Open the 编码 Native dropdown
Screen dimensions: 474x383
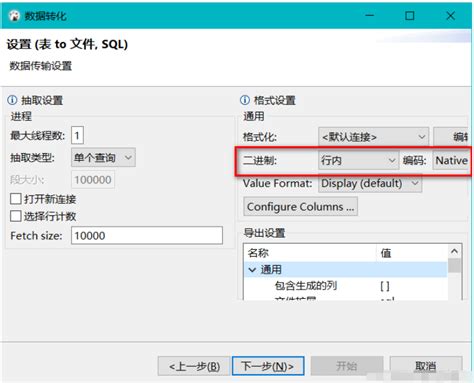pyautogui.click(x=451, y=160)
